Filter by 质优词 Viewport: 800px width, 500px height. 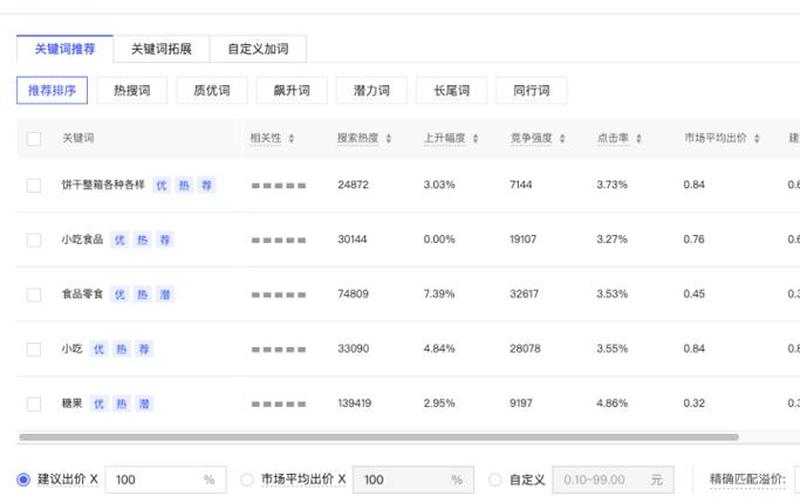tap(212, 91)
